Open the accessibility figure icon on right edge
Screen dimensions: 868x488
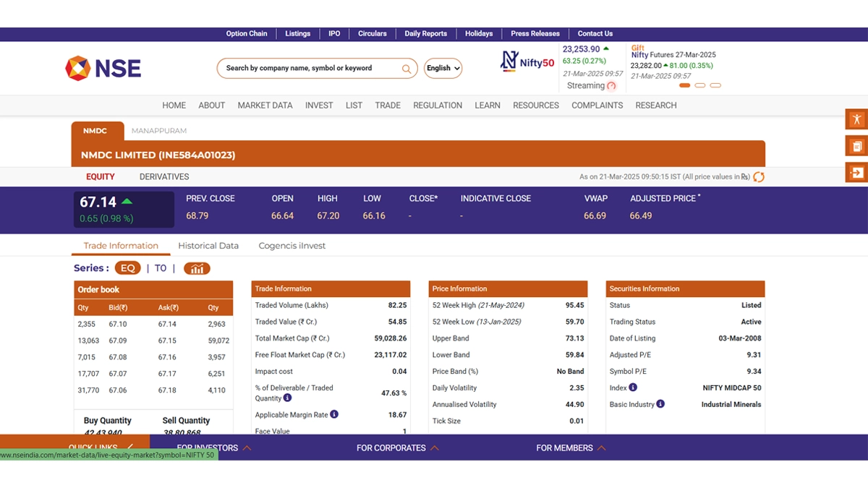pyautogui.click(x=856, y=119)
